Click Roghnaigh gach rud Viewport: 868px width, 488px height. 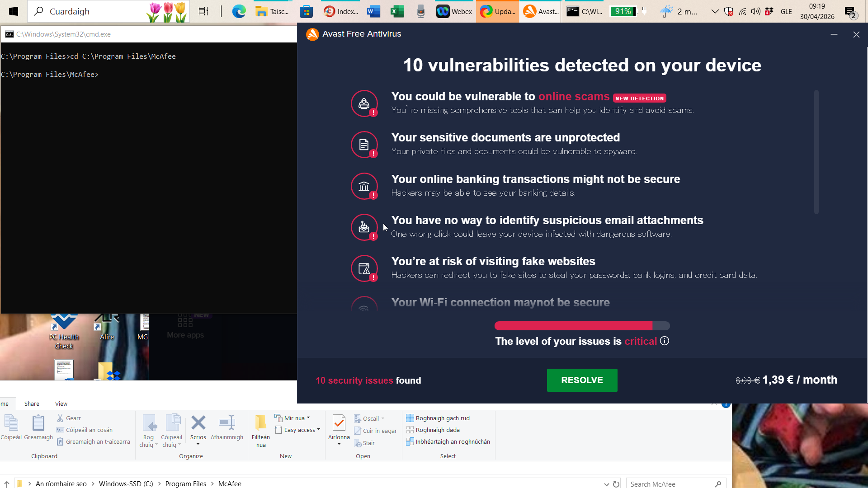[438, 418]
